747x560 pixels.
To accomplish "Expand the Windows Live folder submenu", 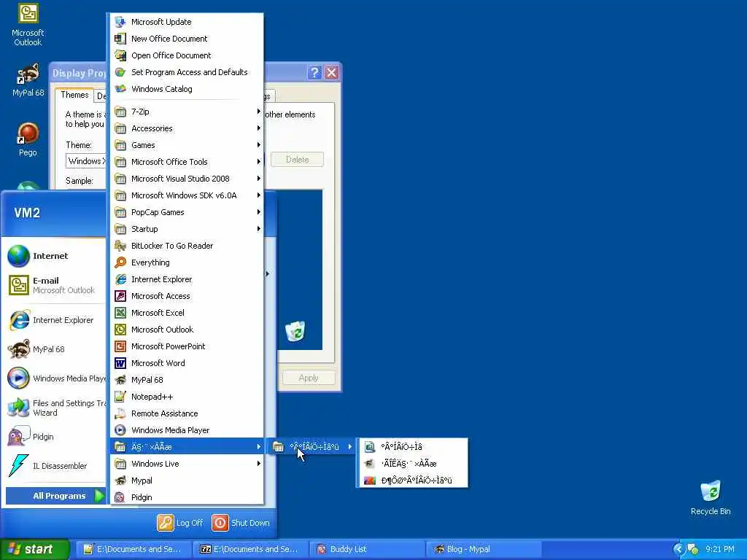I will (187, 463).
